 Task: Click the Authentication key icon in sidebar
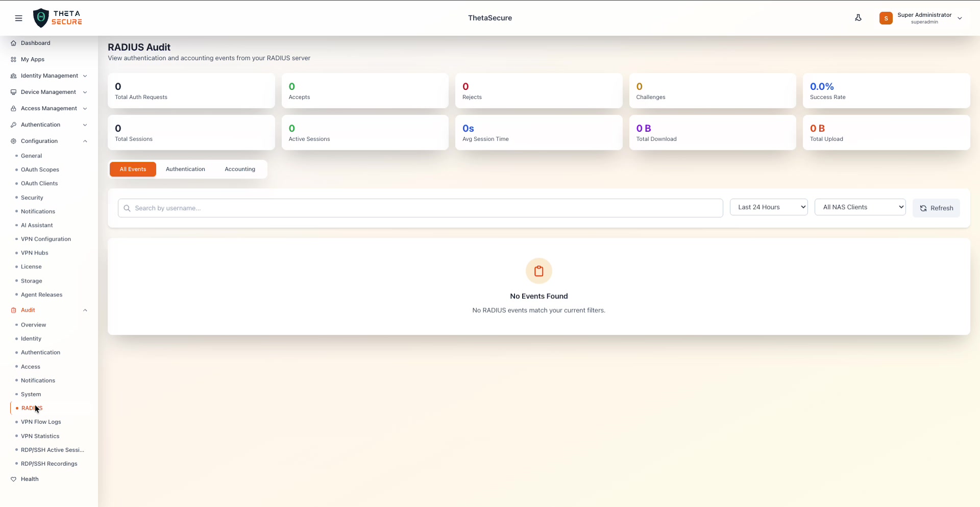pyautogui.click(x=13, y=124)
